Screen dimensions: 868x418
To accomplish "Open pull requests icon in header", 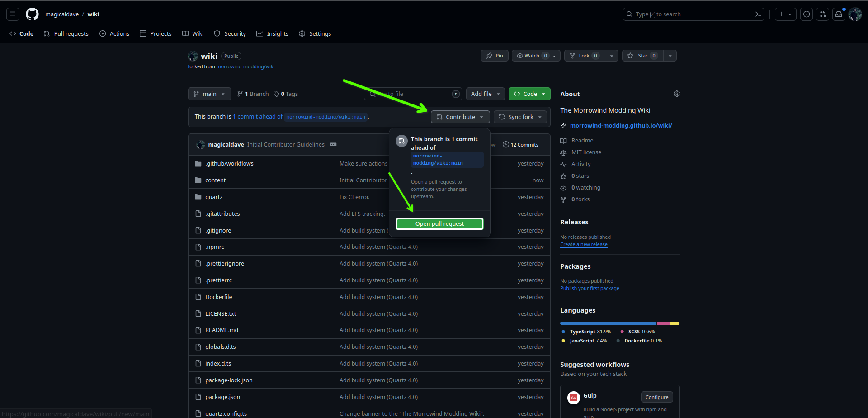I will click(823, 14).
